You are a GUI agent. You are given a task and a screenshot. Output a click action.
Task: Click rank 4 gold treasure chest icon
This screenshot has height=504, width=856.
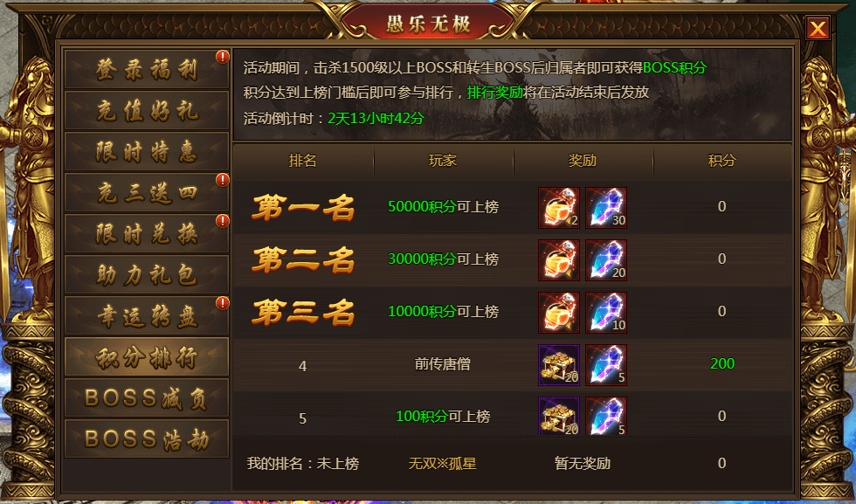tap(558, 365)
